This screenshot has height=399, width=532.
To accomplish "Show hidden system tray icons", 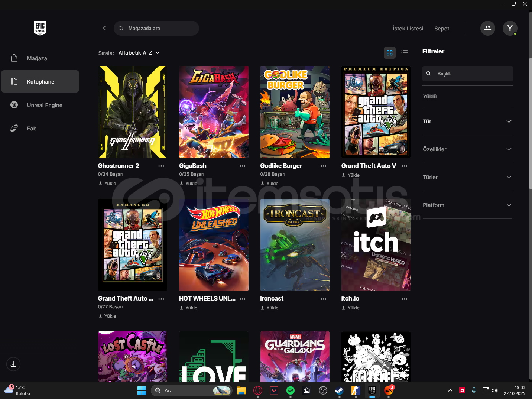I will (450, 390).
